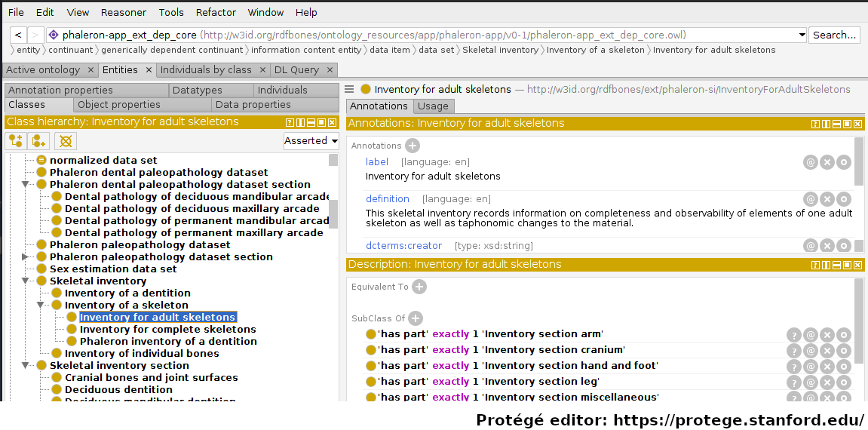
Task: Add a subclass in class hierarchy toolbar
Action: click(16, 141)
